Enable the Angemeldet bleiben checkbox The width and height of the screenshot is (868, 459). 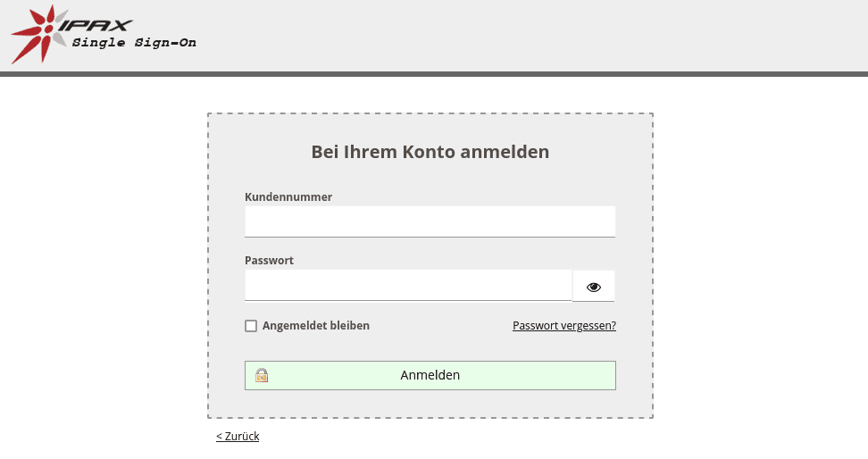click(251, 326)
